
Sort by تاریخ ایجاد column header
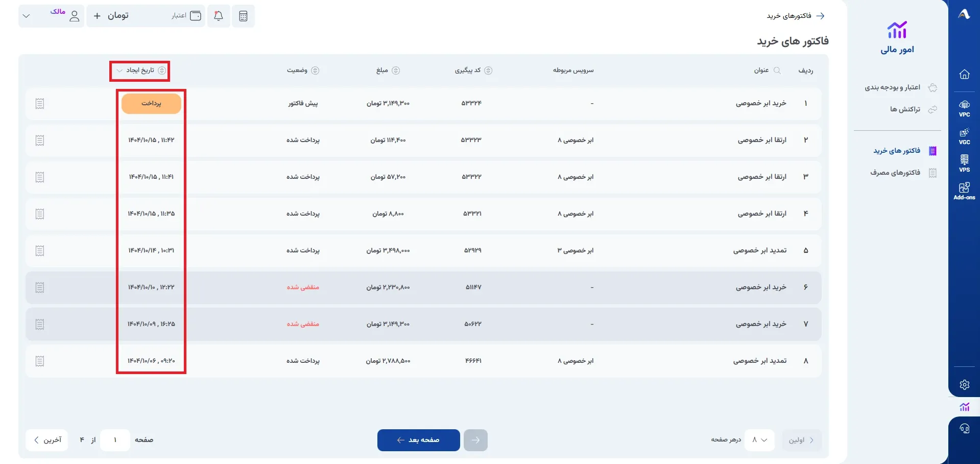click(140, 71)
